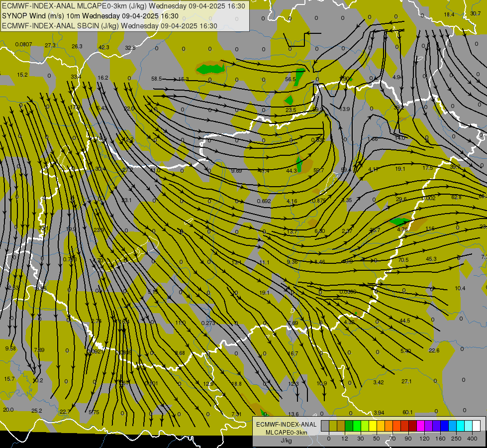The width and height of the screenshot is (487, 448).
Task: Select the legend scale value 30
Action: click(x=360, y=439)
